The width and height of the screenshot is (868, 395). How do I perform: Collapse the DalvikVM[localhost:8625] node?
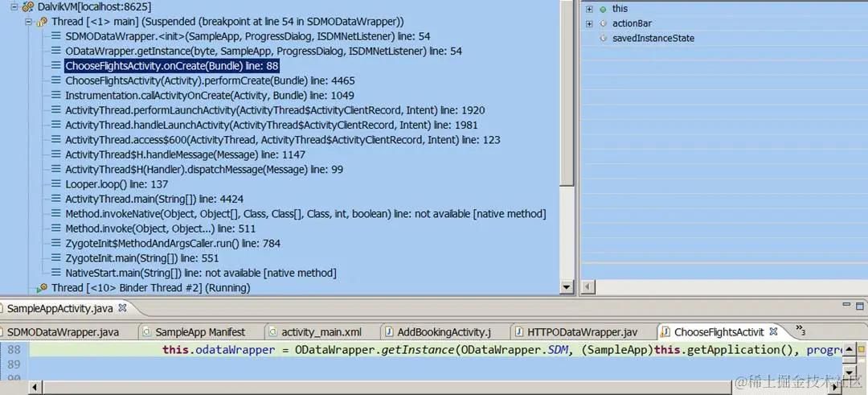click(x=14, y=7)
